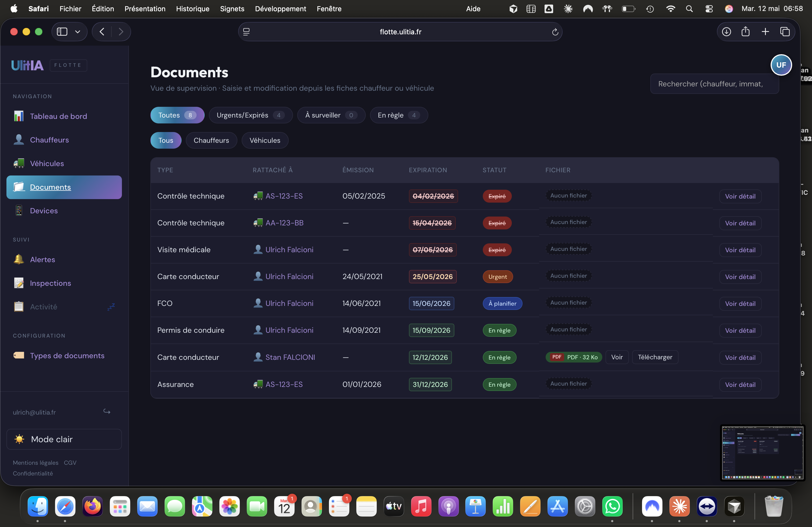The width and height of the screenshot is (812, 527).
Task: Open Control Center in menu bar
Action: (709, 9)
